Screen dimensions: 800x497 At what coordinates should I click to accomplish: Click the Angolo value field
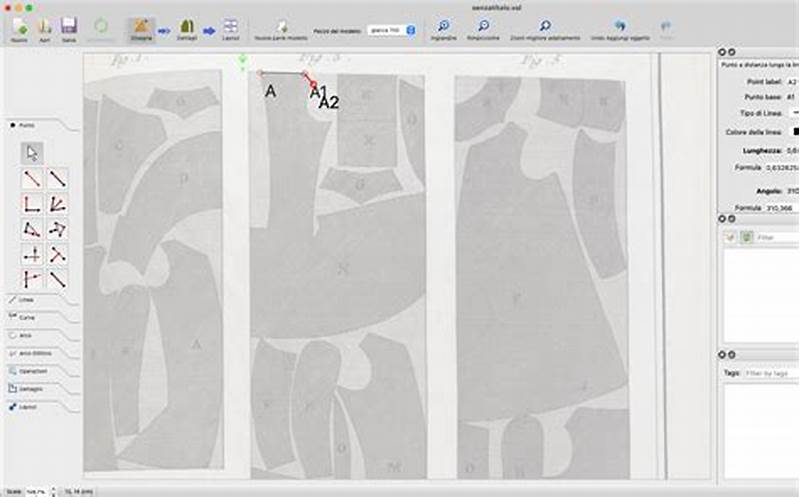click(x=793, y=191)
